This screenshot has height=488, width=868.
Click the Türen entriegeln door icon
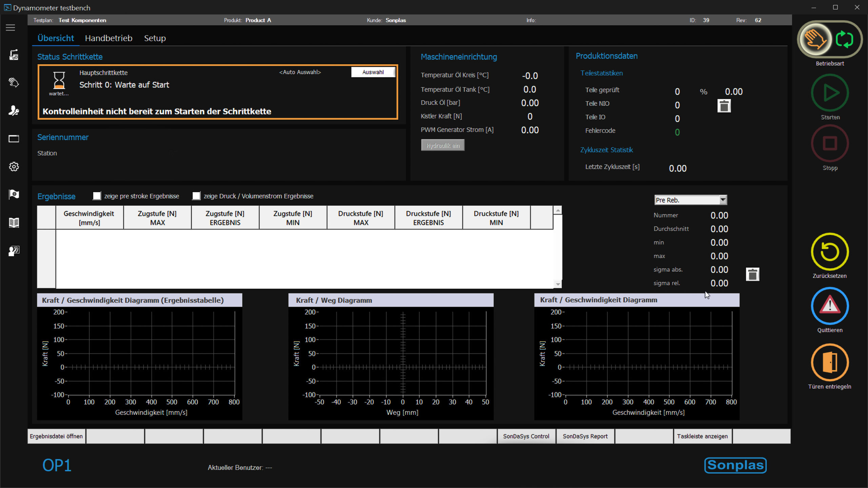click(x=829, y=363)
